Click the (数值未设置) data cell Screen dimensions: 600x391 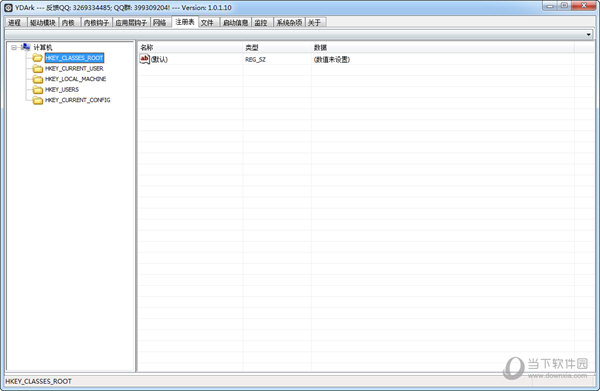click(332, 60)
